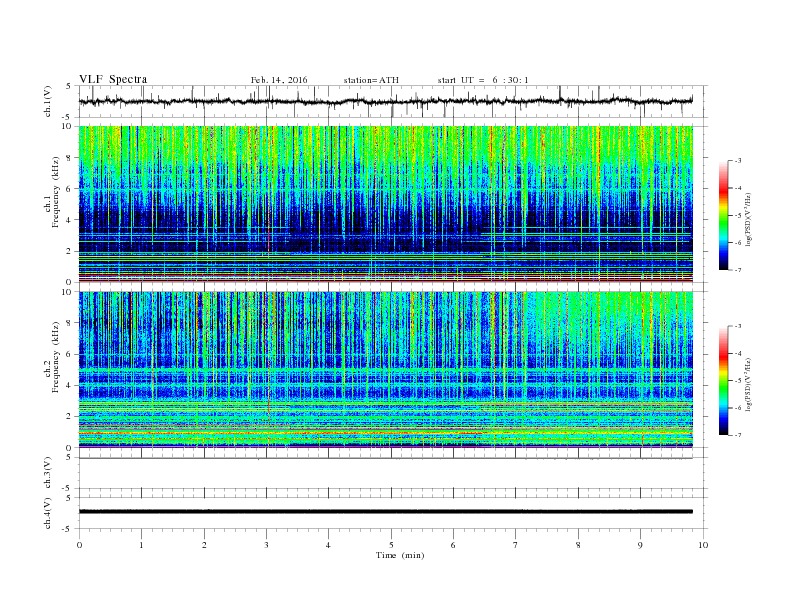The height and width of the screenshot is (612, 792).
Task: Click the ch.1 voltage waveform trace panel
Action: click(393, 101)
